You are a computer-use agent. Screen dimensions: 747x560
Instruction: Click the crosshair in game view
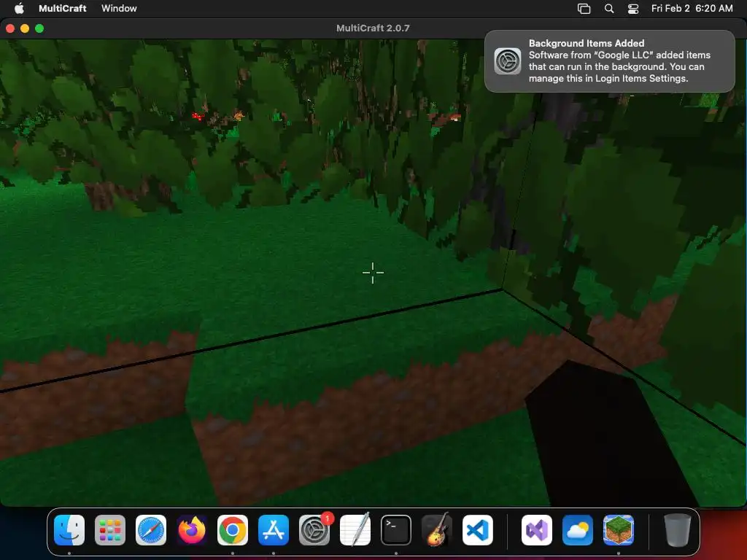373,273
